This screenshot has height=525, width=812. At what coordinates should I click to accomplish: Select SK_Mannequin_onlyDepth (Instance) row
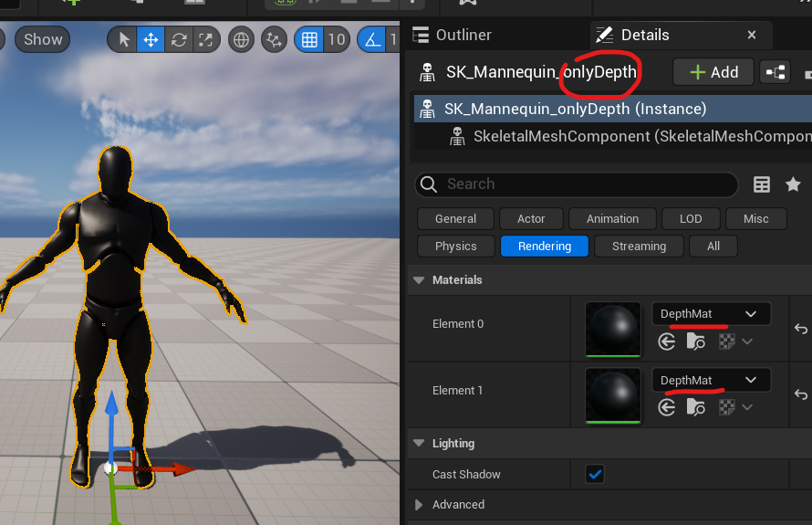[612, 109]
